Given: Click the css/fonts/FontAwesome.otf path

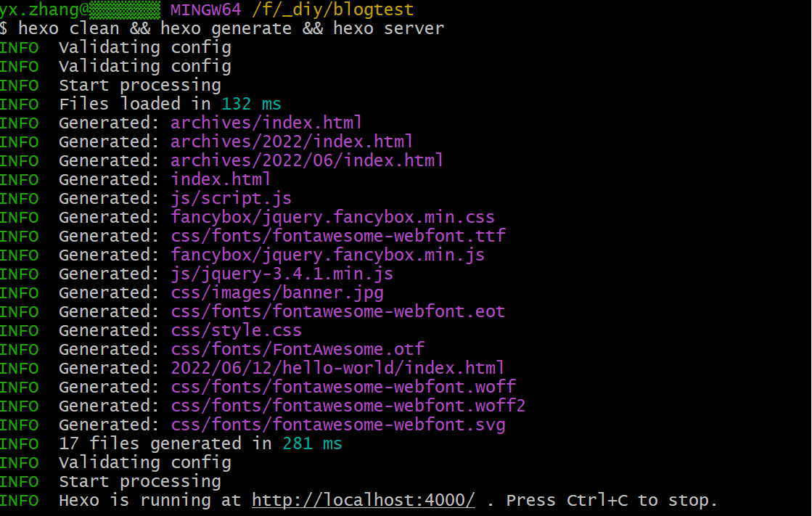Looking at the screenshot, I should 297,349.
